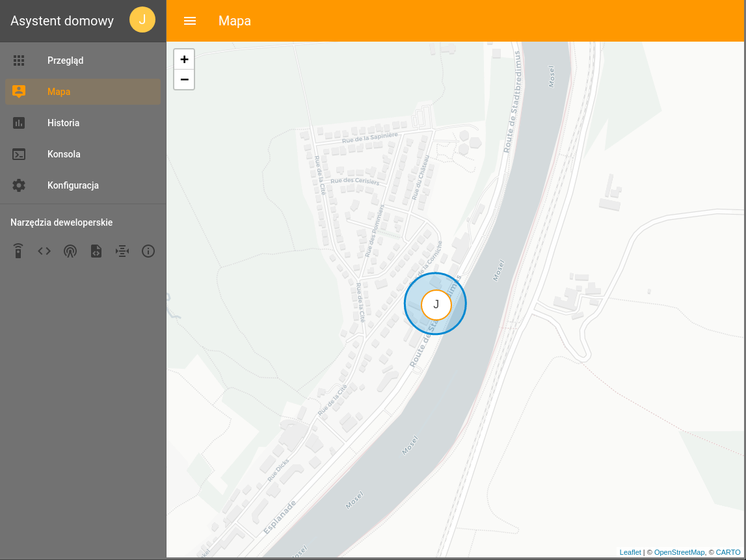This screenshot has height=560, width=746.
Task: Open the Konsola terminal icon
Action: pos(19,154)
